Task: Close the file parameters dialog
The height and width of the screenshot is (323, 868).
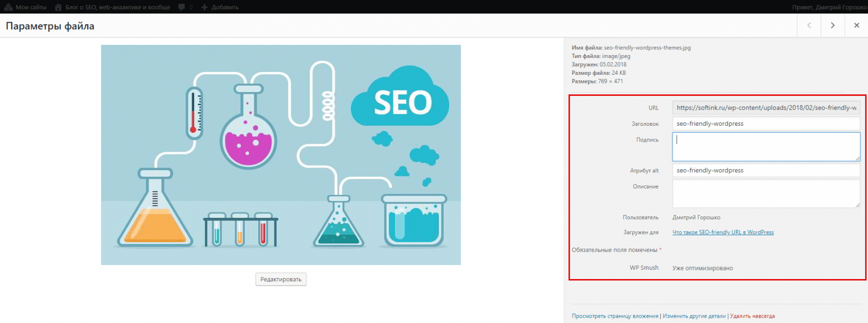Action: coord(857,25)
